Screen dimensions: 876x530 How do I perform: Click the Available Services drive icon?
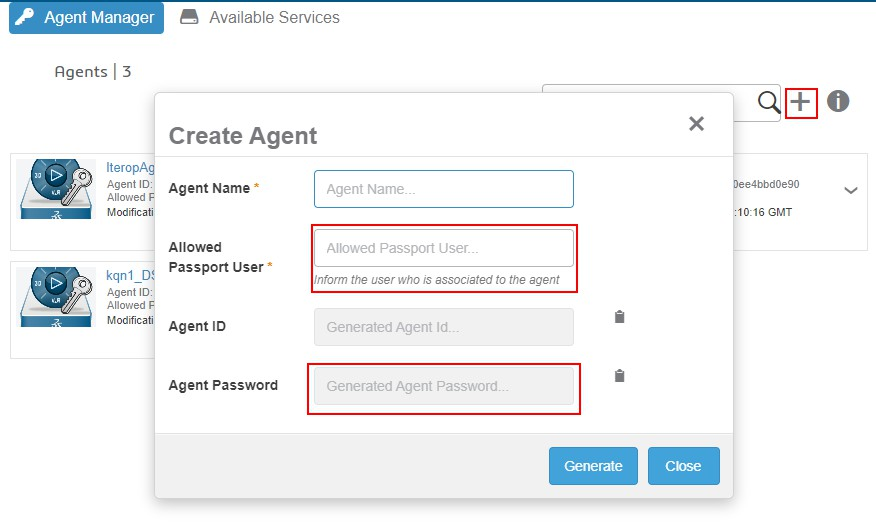[x=189, y=17]
